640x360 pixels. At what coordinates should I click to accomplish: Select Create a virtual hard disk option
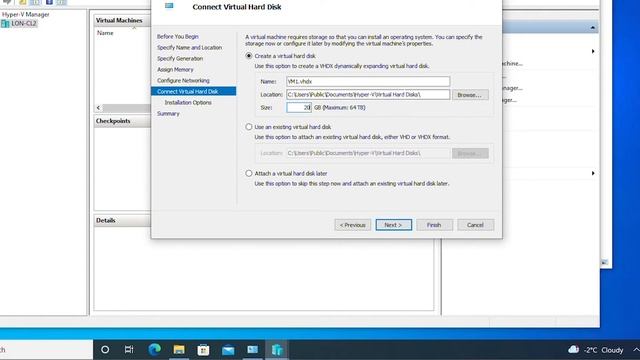249,56
